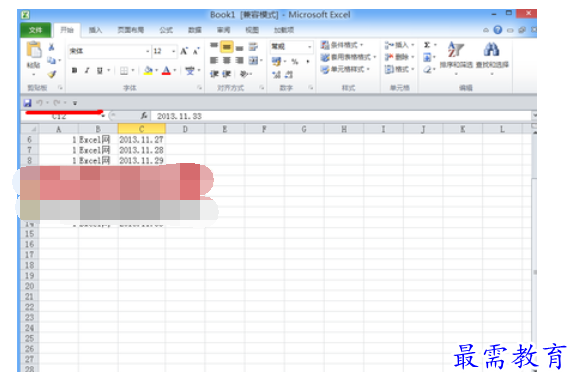Increase font size with large A
The image size is (575, 388).
click(184, 51)
